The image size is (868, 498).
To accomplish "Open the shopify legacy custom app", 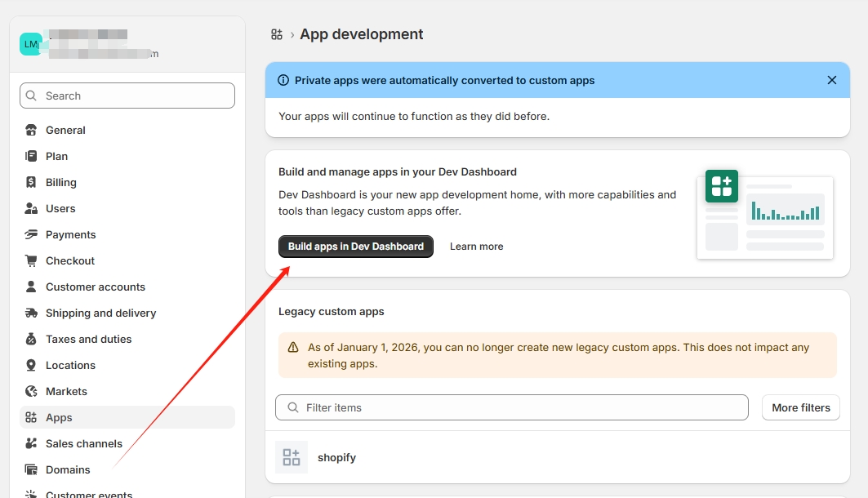I will point(336,458).
